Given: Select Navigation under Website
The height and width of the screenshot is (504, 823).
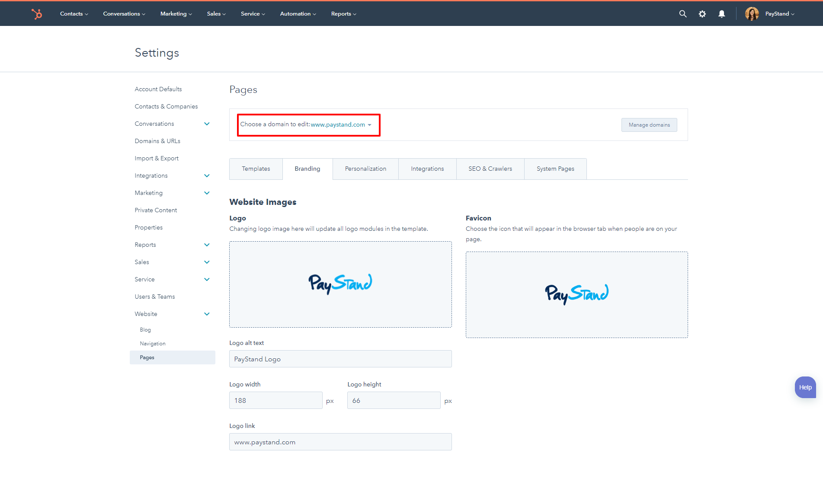Looking at the screenshot, I should pyautogui.click(x=153, y=344).
